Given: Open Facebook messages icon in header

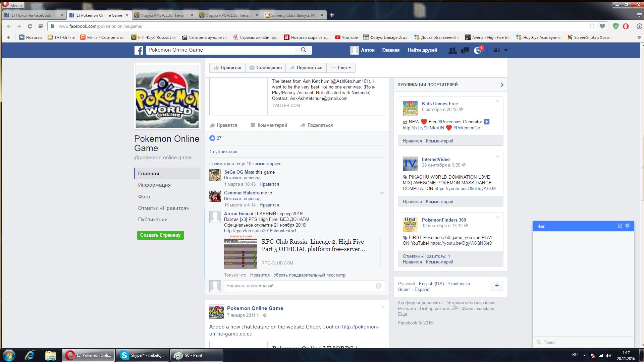Looking at the screenshot, I should [465, 50].
